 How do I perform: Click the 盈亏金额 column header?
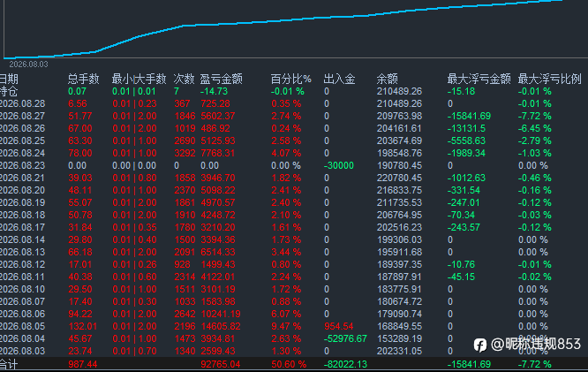222,79
